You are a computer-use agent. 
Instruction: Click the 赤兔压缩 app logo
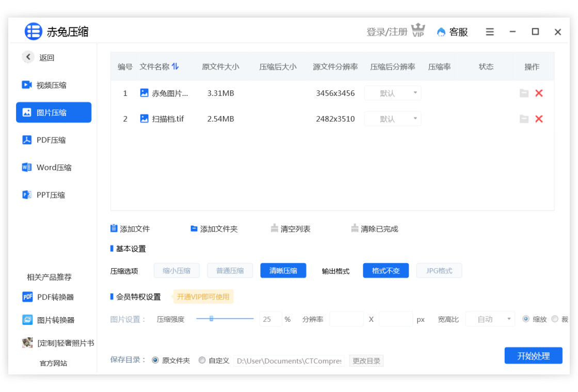pos(33,31)
